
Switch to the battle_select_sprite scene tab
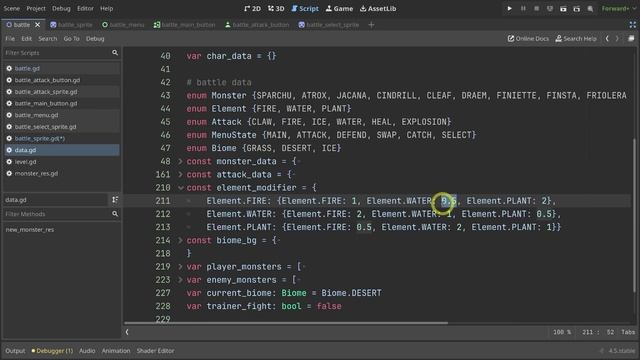(329, 24)
